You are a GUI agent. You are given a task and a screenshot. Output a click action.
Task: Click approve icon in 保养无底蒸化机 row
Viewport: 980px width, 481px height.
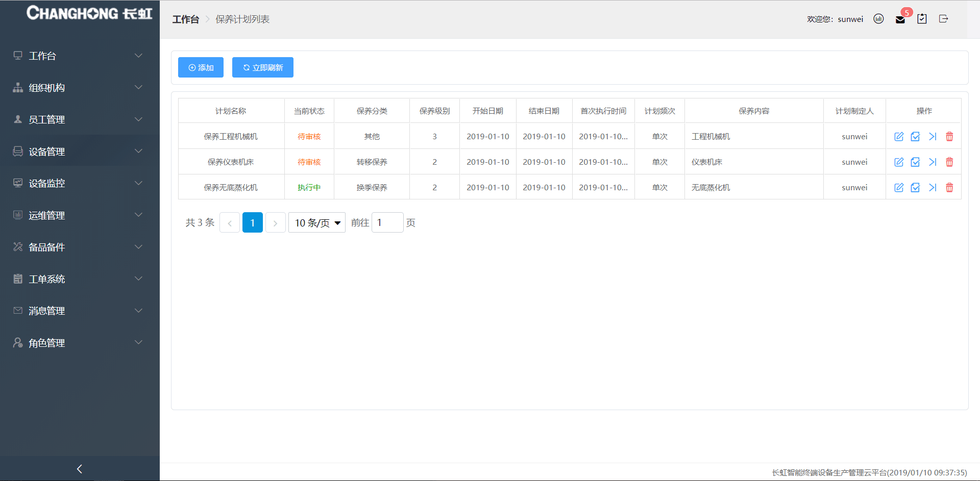click(x=916, y=188)
